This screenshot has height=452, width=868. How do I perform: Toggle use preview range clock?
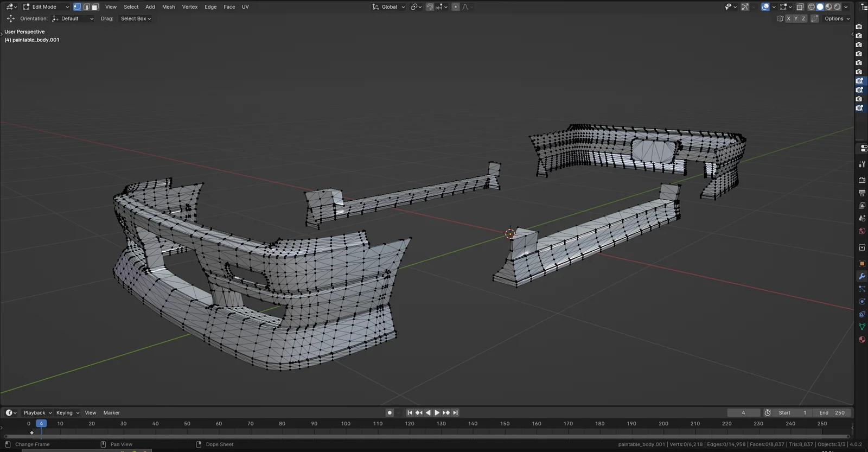768,413
